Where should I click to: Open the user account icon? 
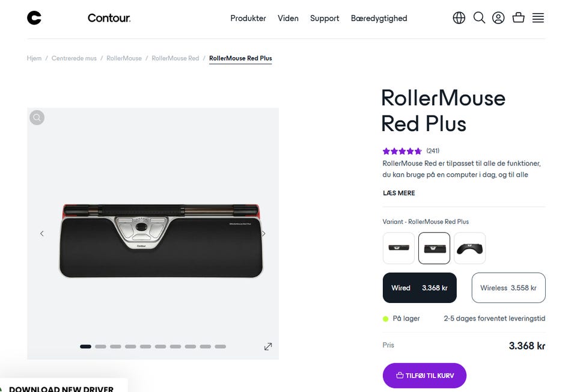click(498, 18)
